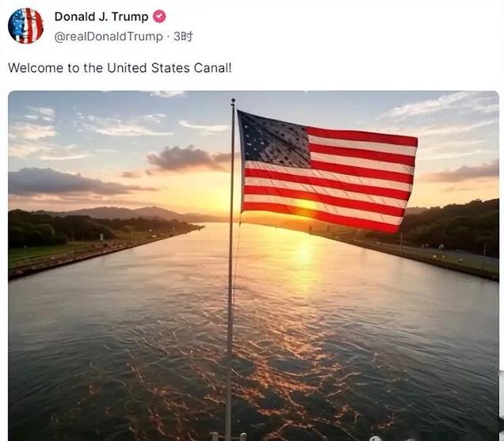504x441 pixels.
Task: Open the flag-painted profile avatar
Action: point(25,25)
